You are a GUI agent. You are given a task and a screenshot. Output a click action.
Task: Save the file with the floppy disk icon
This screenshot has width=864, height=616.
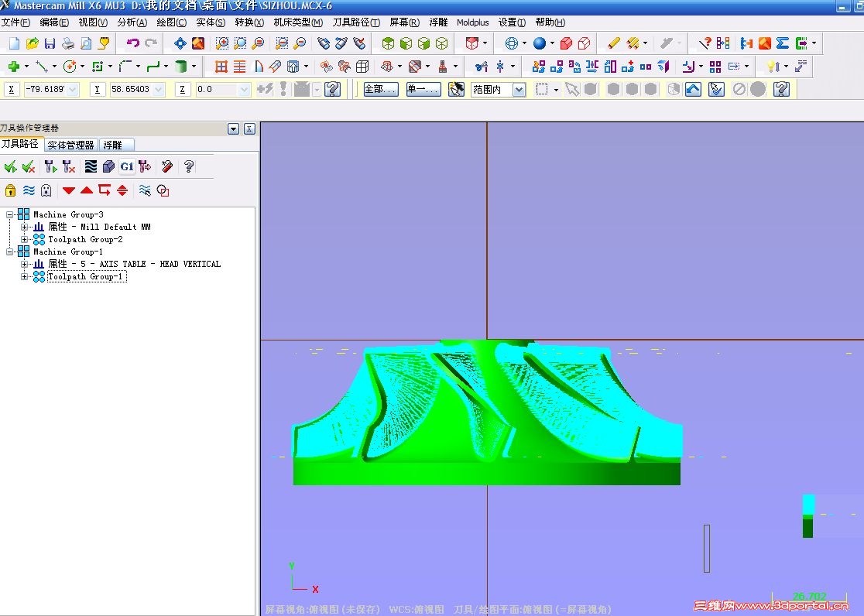coord(50,43)
